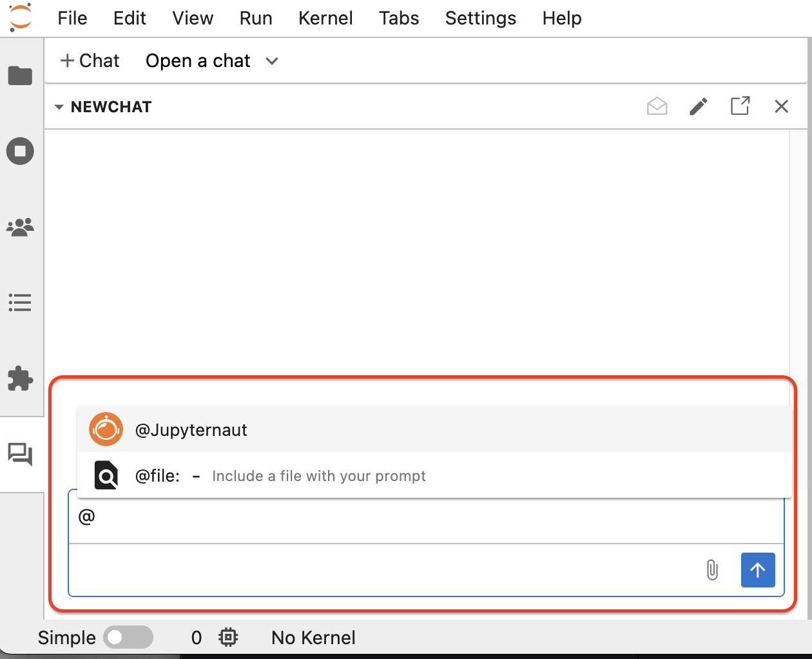The width and height of the screenshot is (812, 659).
Task: Rename chat with the pencil icon
Action: (698, 106)
